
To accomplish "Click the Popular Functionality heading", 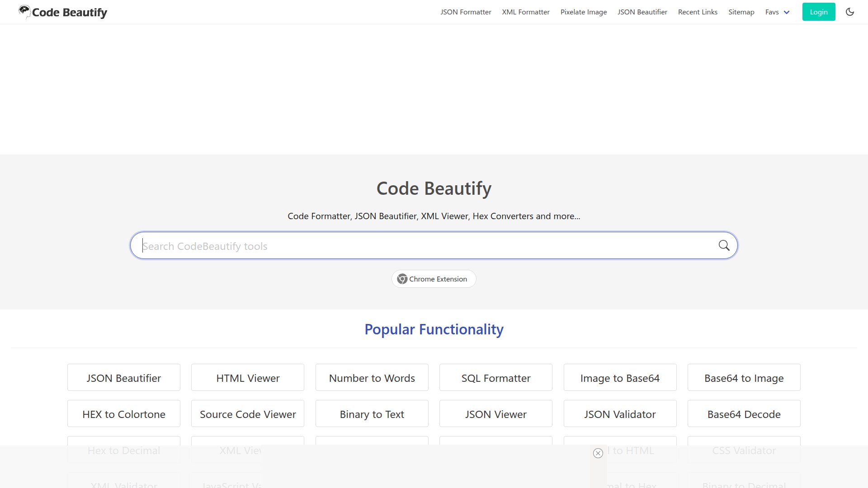I will click(x=434, y=329).
